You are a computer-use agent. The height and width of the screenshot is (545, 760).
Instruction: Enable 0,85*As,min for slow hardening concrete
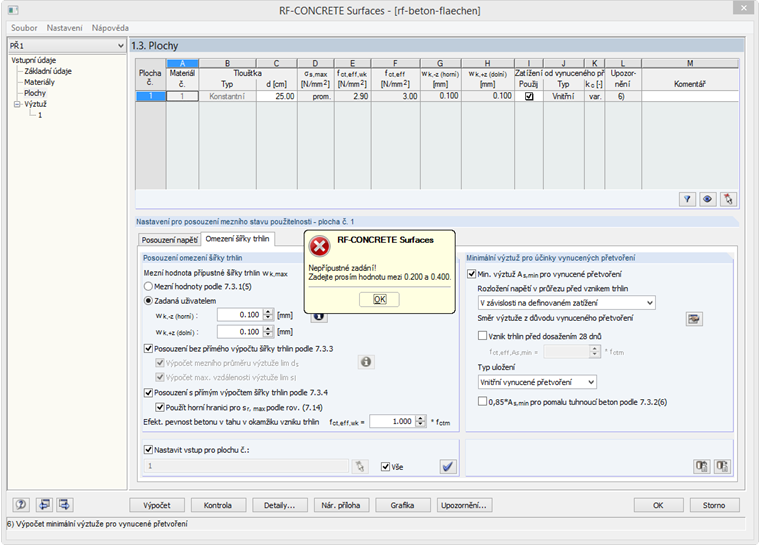click(x=482, y=401)
